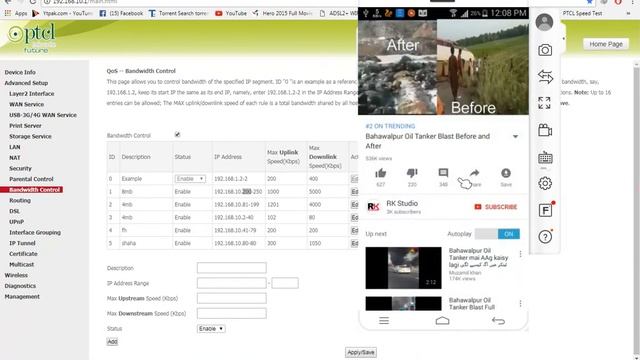Open PTCL Speed Test bookmark

pos(582,13)
